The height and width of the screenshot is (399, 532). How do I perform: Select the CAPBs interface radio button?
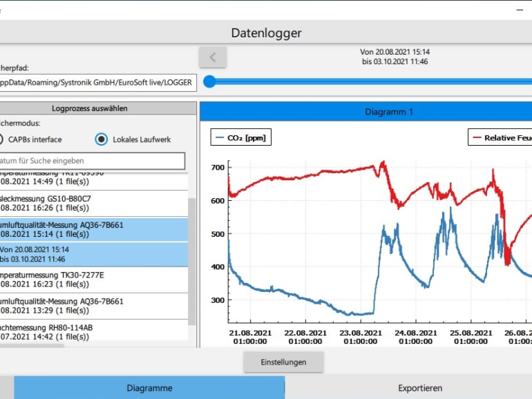pyautogui.click(x=2, y=139)
